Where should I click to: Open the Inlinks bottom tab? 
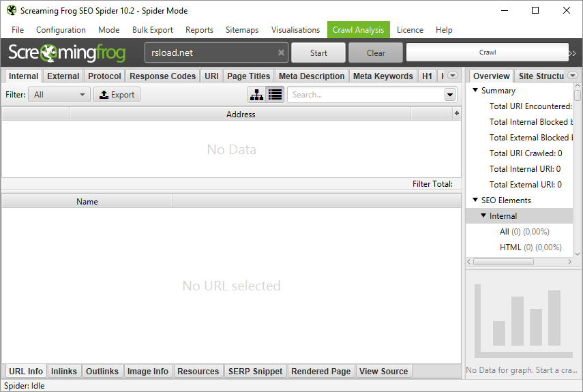pos(64,371)
